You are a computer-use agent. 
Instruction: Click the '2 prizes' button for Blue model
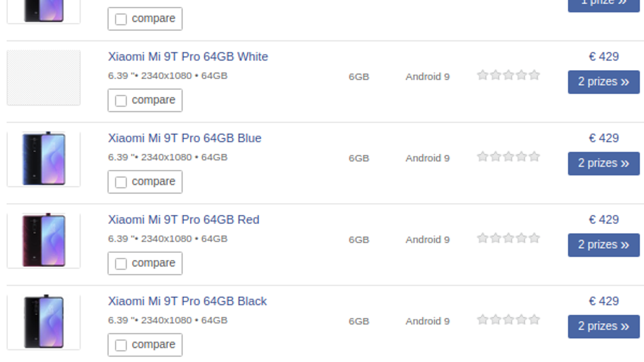603,163
